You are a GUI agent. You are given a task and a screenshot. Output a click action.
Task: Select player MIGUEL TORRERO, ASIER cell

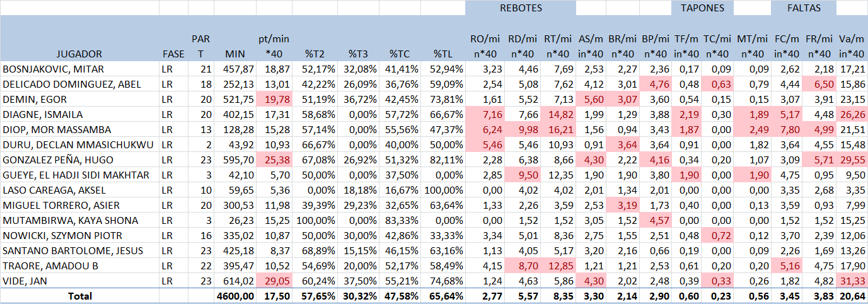pyautogui.click(x=79, y=205)
